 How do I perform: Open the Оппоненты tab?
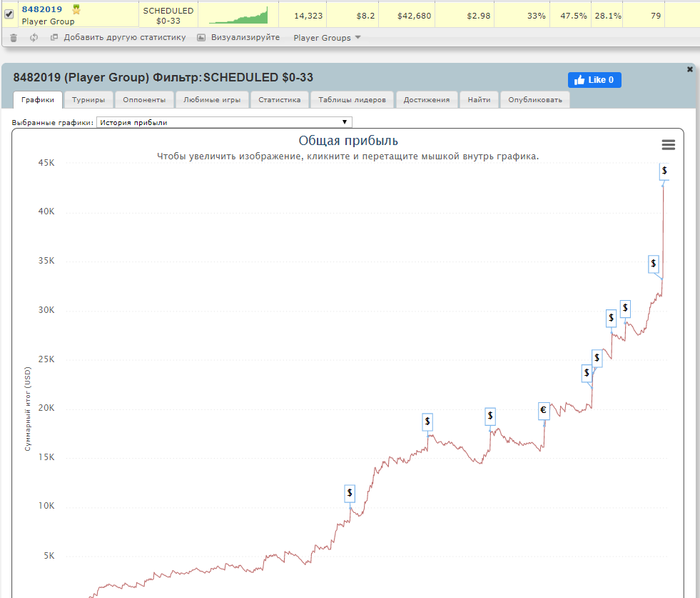coord(144,100)
